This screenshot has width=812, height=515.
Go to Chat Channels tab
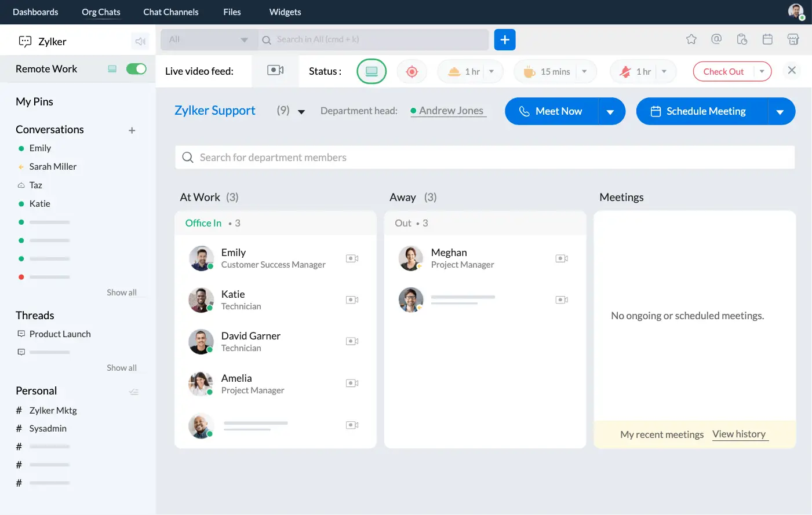(x=171, y=12)
